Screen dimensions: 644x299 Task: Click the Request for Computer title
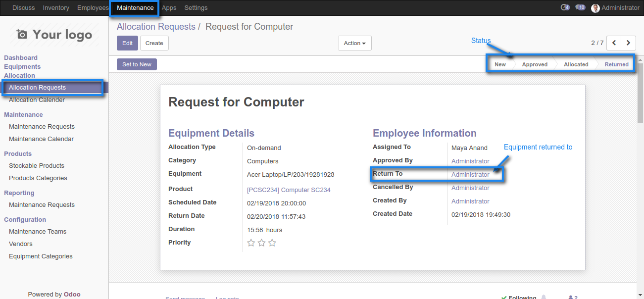pos(236,102)
